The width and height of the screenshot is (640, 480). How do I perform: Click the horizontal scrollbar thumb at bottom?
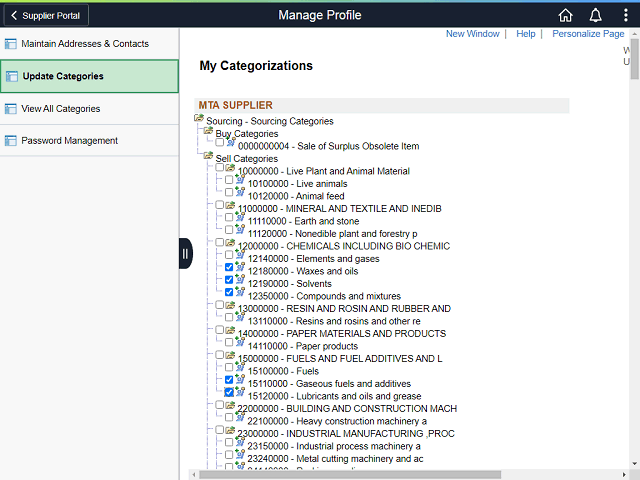(350, 475)
